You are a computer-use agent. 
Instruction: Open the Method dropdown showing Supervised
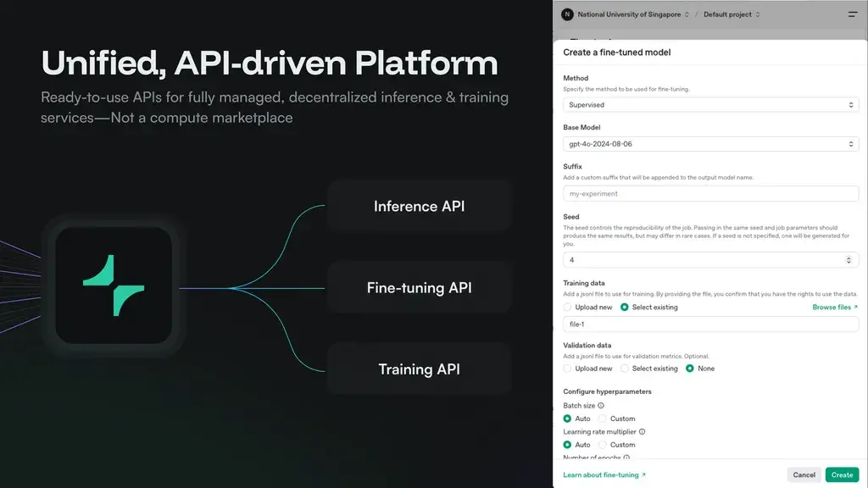(x=710, y=105)
